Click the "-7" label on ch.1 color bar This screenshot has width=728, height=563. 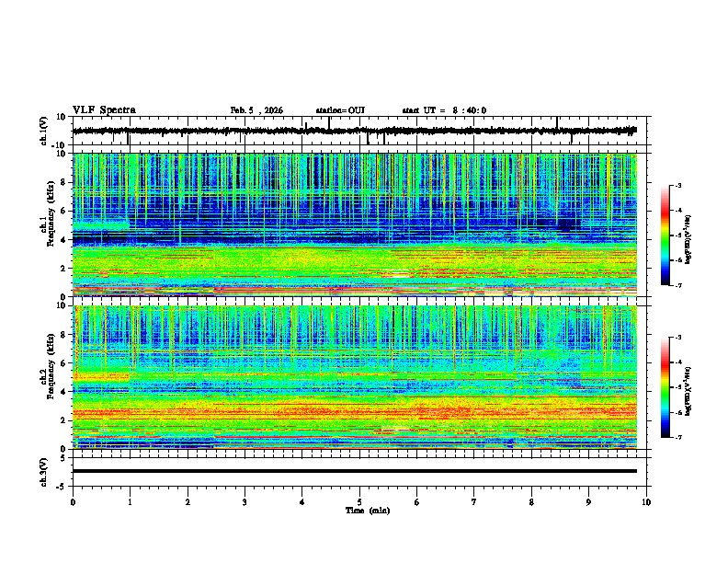click(678, 286)
